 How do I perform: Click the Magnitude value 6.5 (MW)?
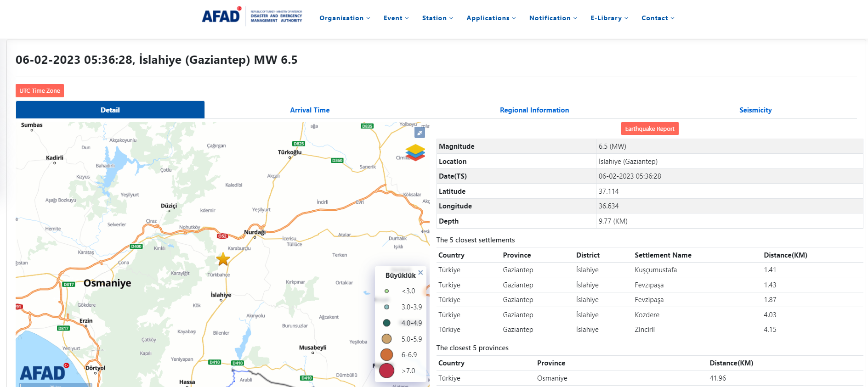[x=612, y=146]
